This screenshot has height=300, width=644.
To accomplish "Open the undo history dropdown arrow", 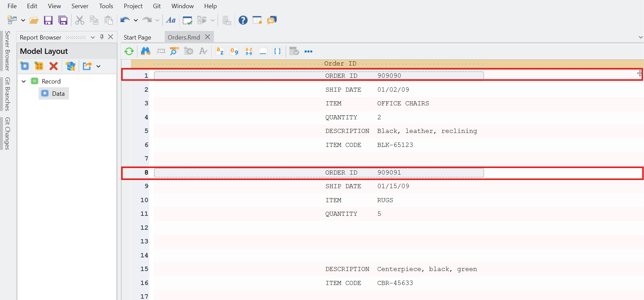I will [x=136, y=20].
